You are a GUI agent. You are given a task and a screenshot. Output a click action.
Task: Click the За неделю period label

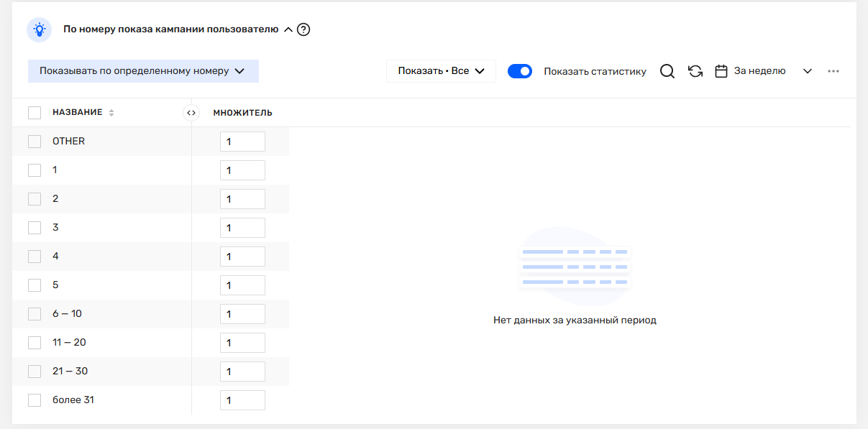point(759,71)
